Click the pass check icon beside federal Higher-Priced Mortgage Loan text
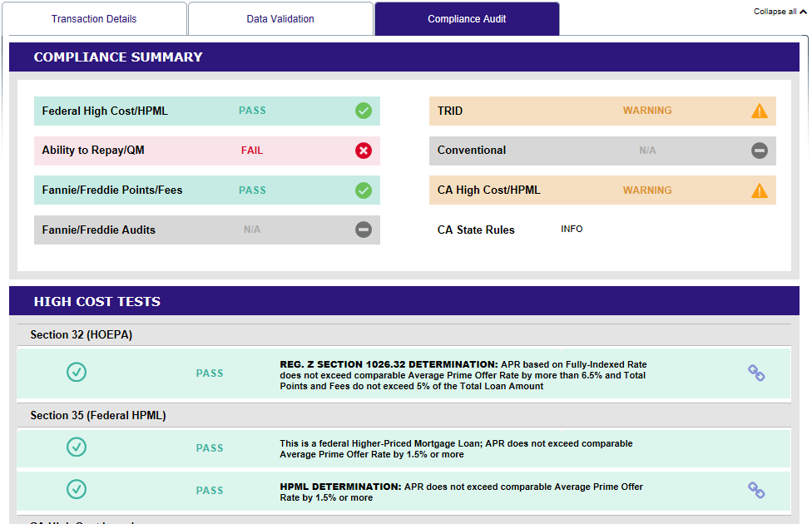Screen dimensions: 812x524 [x=77, y=447]
